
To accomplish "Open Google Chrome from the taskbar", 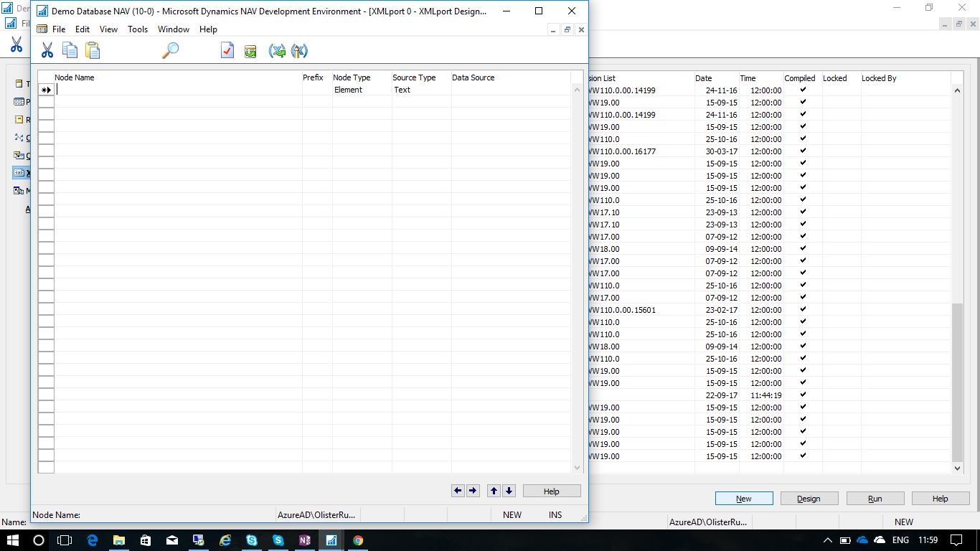I will (358, 540).
